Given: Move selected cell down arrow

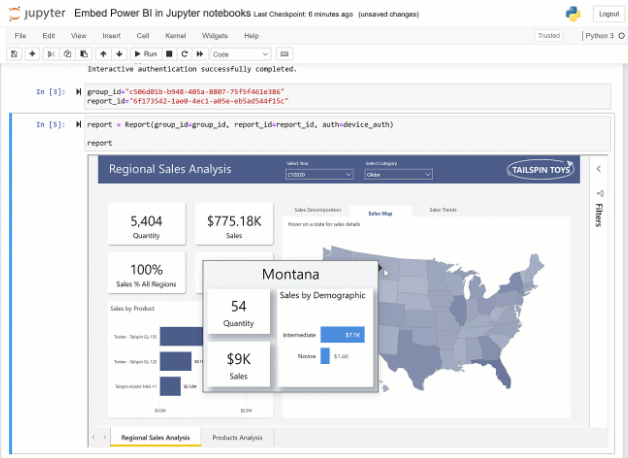Looking at the screenshot, I should coord(119,54).
